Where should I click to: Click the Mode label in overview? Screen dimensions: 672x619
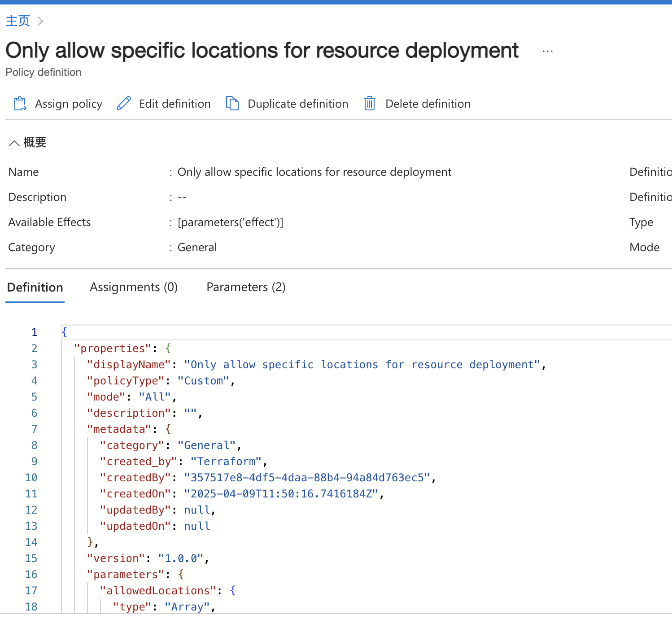[645, 248]
